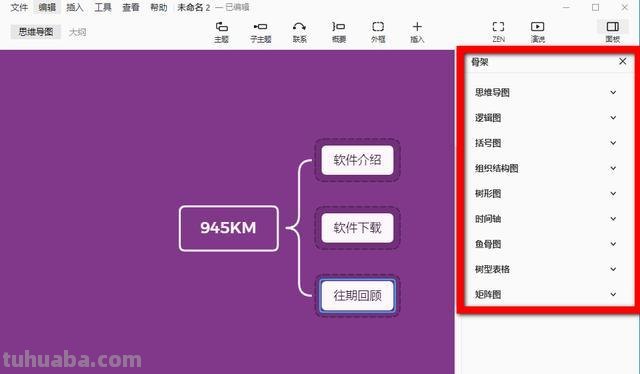Open the 文件 menu

[x=19, y=7]
